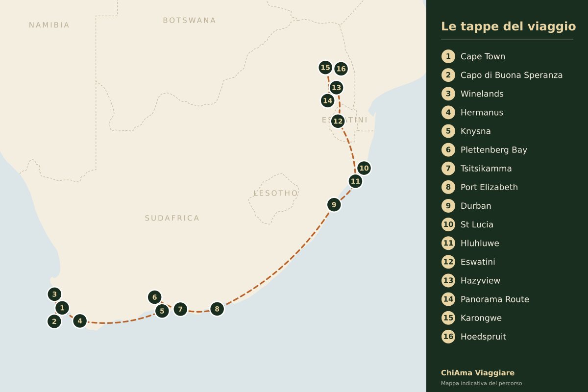Select map marker 4 for Hermanus
The width and height of the screenshot is (588, 392).
(80, 321)
